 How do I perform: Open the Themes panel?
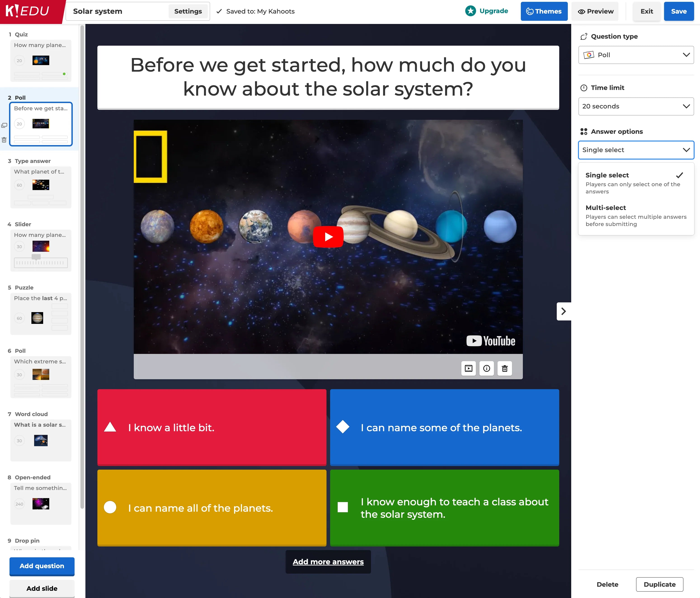(544, 11)
